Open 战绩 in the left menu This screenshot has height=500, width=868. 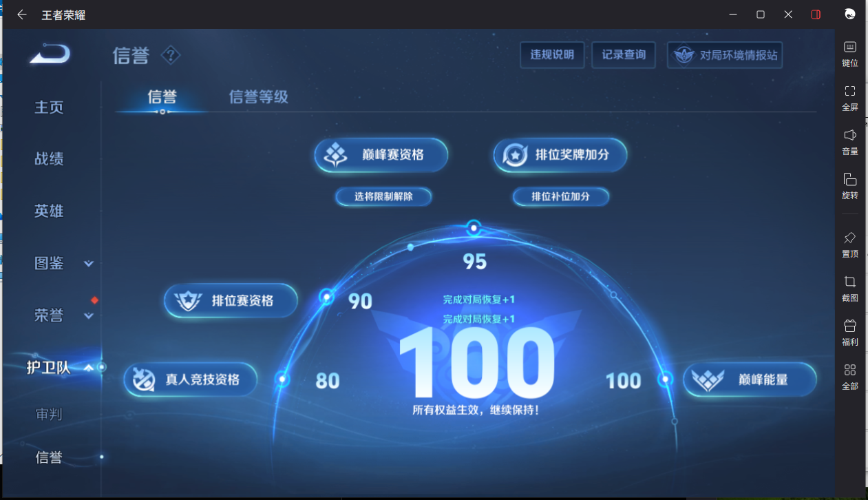tap(49, 159)
